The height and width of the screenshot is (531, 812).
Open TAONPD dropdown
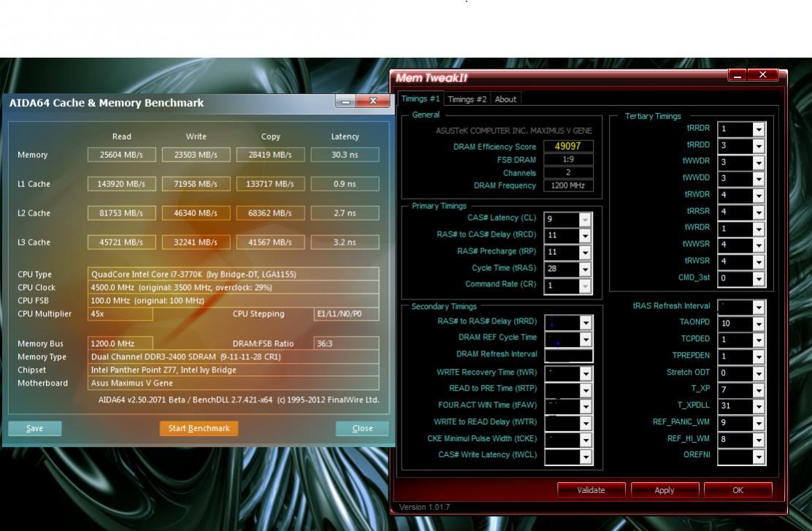[759, 324]
